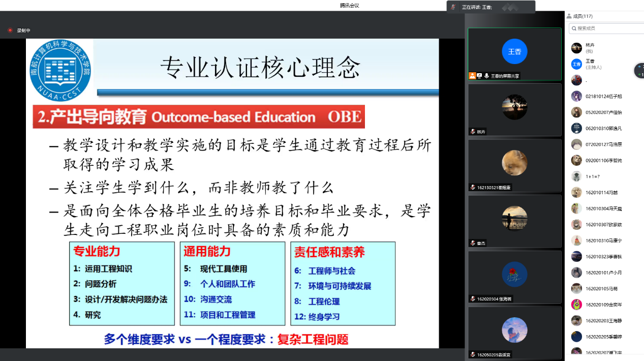Screen dimensions: 644x361
Task: Click the members icon beside 成员(117)
Action: [x=569, y=16]
